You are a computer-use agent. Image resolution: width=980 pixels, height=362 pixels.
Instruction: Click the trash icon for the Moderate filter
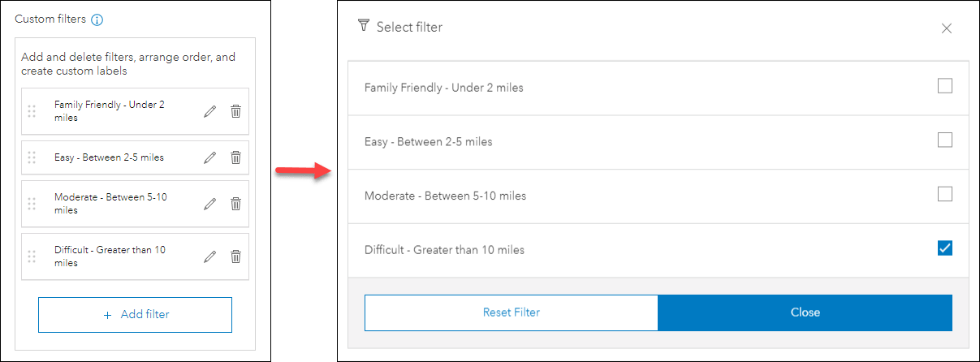tap(235, 204)
